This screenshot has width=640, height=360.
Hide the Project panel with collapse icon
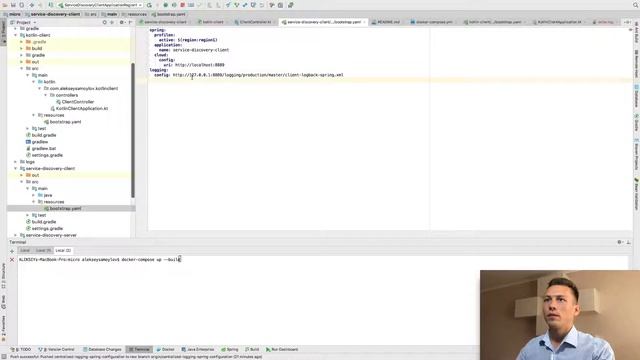click(130, 22)
